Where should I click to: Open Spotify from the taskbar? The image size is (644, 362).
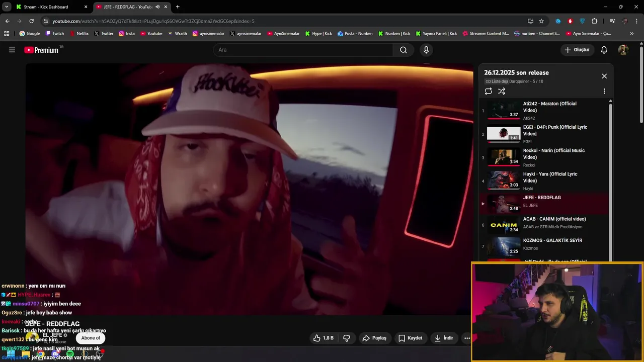70,354
